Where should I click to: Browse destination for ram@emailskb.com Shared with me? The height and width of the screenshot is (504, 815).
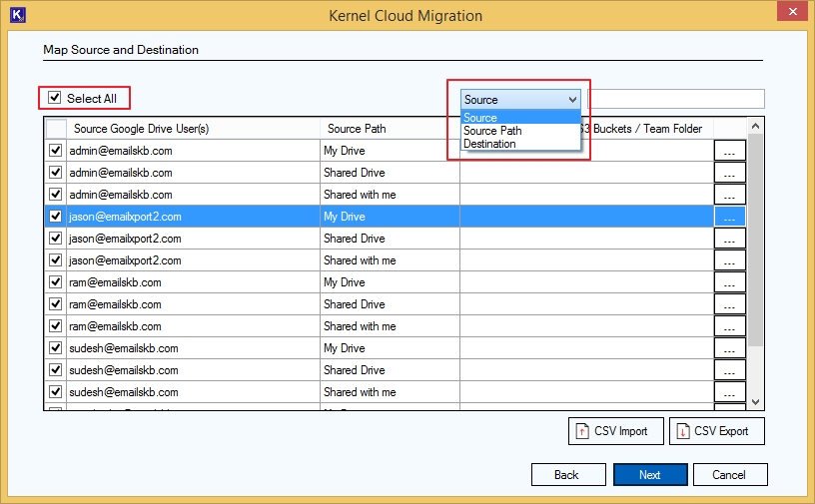click(730, 326)
